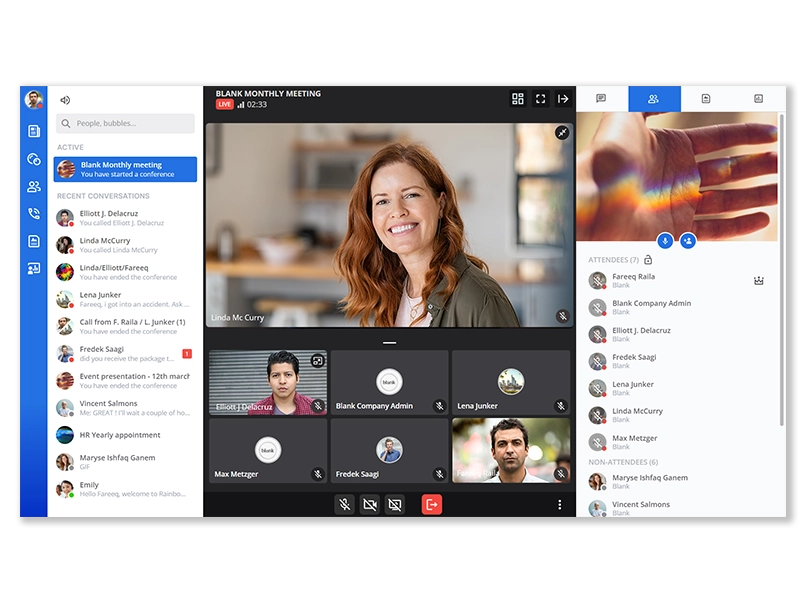Open the channels sidebar icon
The image size is (806, 604).
click(x=34, y=268)
